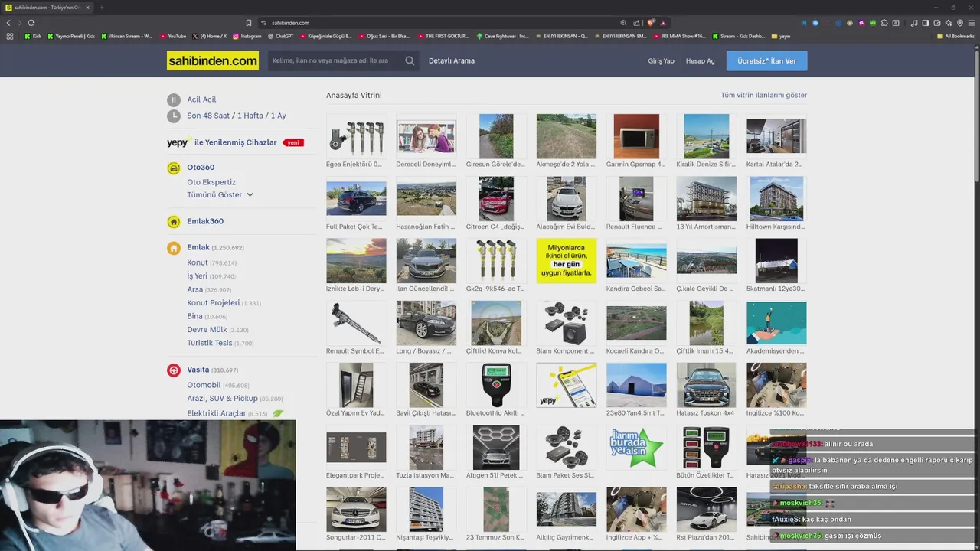Image resolution: width=980 pixels, height=551 pixels.
Task: Open the Instagram bookmark
Action: coord(247,36)
